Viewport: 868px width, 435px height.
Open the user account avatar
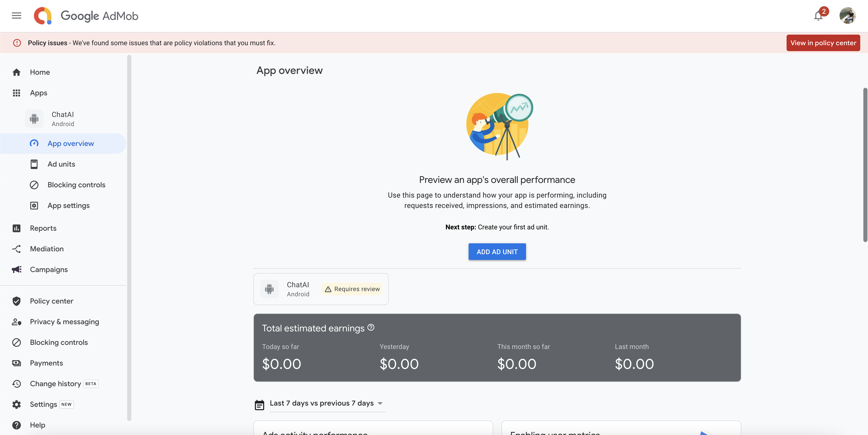tap(848, 16)
